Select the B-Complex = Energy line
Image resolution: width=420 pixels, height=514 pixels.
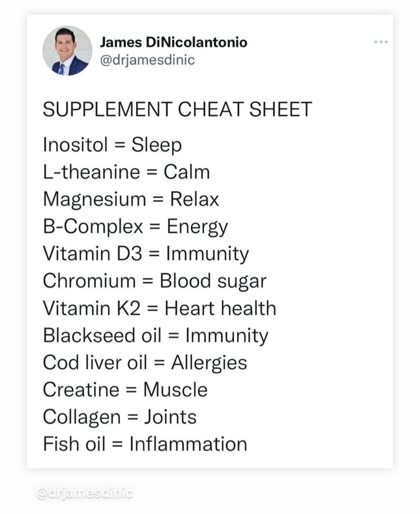[135, 227]
